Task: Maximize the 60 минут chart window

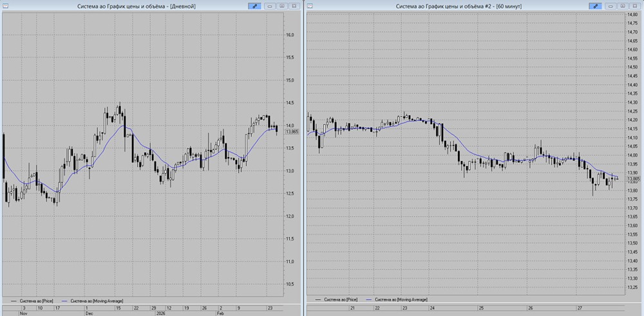Action: point(623,6)
